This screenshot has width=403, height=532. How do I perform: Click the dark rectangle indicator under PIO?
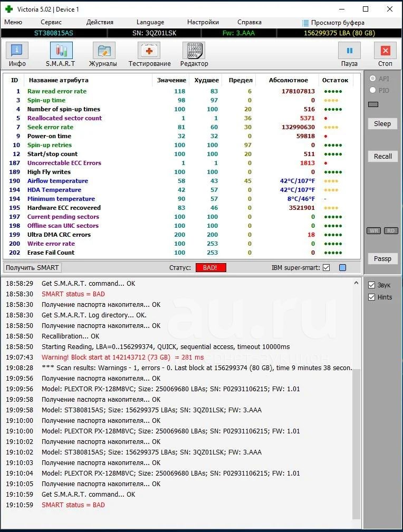point(373,104)
